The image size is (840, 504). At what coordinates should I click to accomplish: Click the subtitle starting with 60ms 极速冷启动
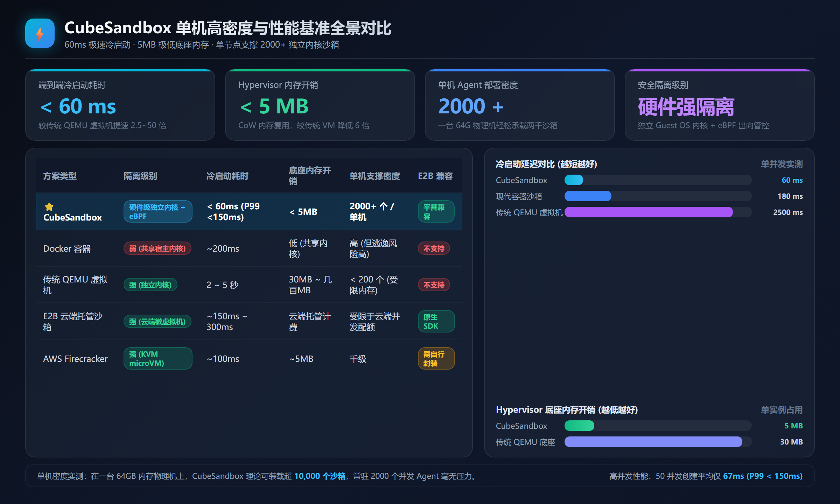[202, 45]
